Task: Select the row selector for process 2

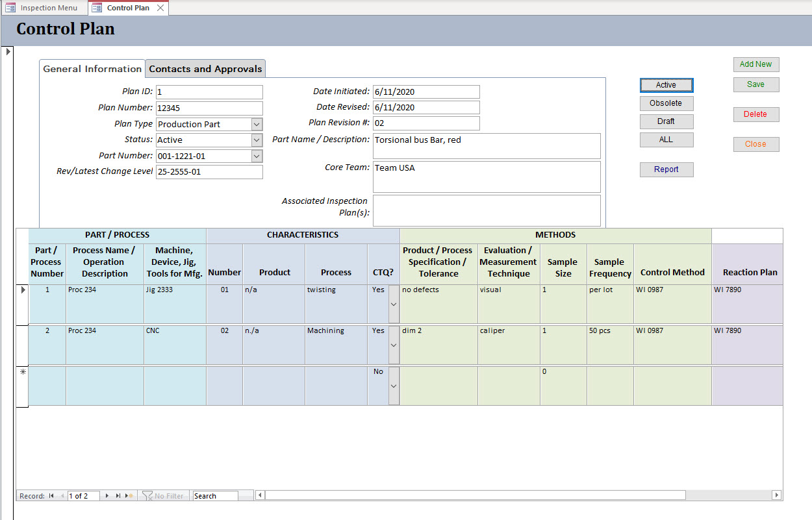Action: coord(22,345)
